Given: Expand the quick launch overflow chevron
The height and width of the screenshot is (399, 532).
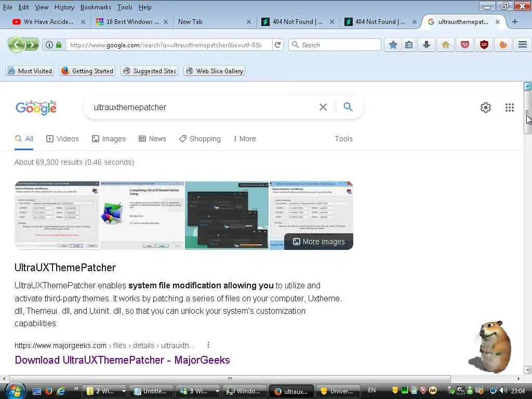Looking at the screenshot, I should (76, 389).
